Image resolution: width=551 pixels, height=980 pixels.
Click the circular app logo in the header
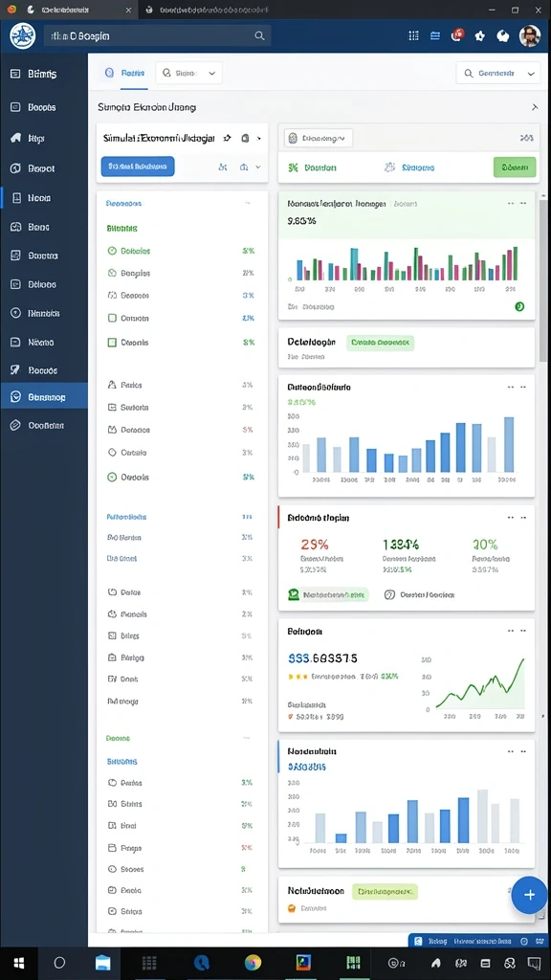(x=23, y=35)
